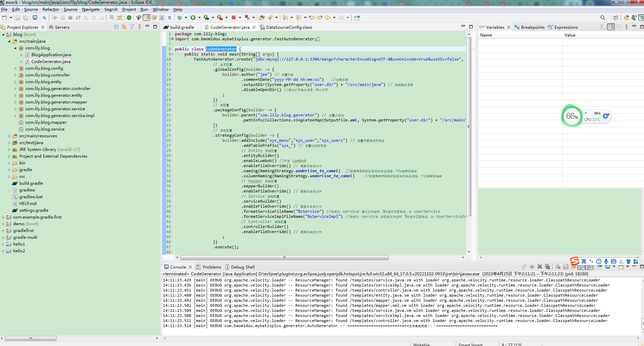Click the Coverage launch icon
644x346 pixels.
click(206, 18)
